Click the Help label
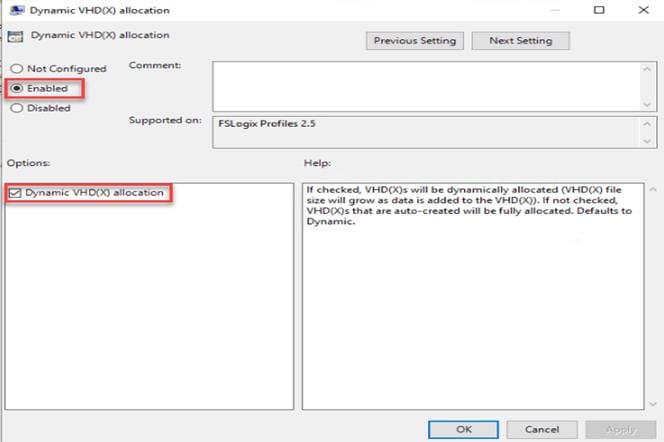Screen dimensions: 664x442 tap(317, 163)
